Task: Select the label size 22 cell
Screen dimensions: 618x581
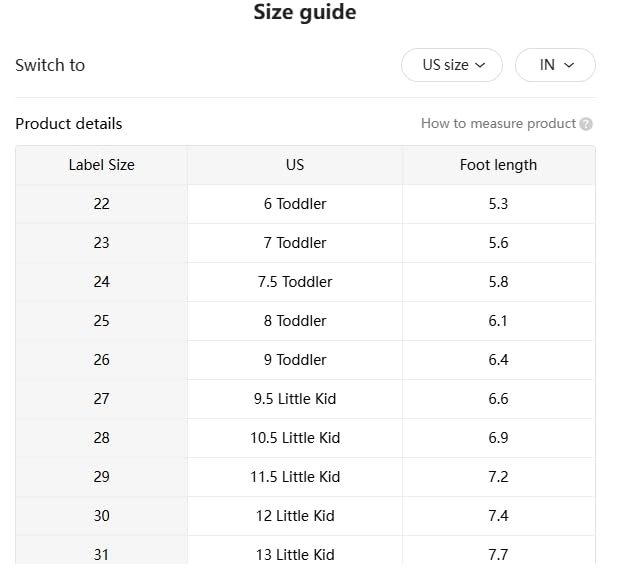Action: [x=101, y=204]
